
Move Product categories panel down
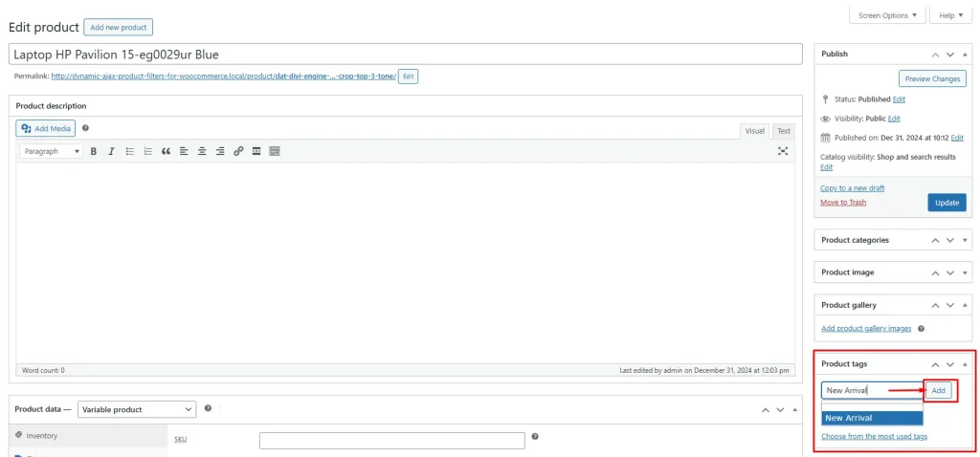950,240
